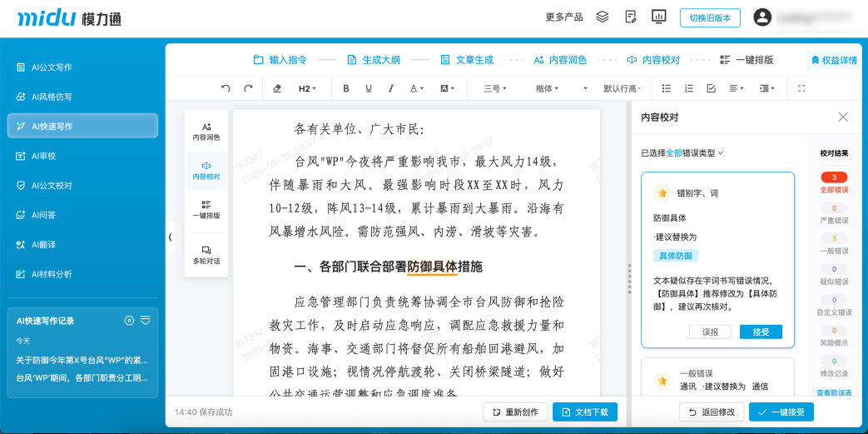The width and height of the screenshot is (868, 434).
Task: Open the font color dropdown
Action: coord(416,88)
